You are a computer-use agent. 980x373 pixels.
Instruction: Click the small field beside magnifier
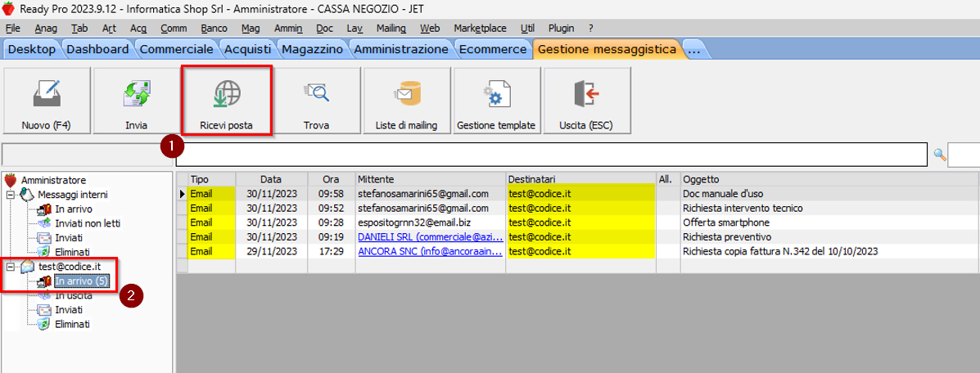click(964, 155)
